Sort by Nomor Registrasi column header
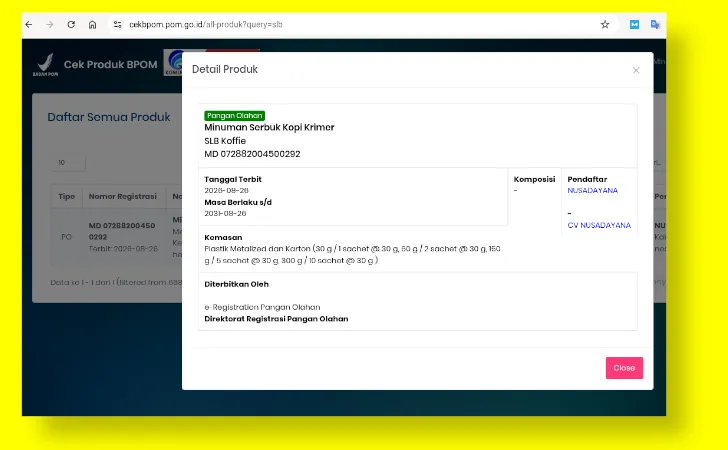Screen dimensions: 728x450 pos(123,196)
